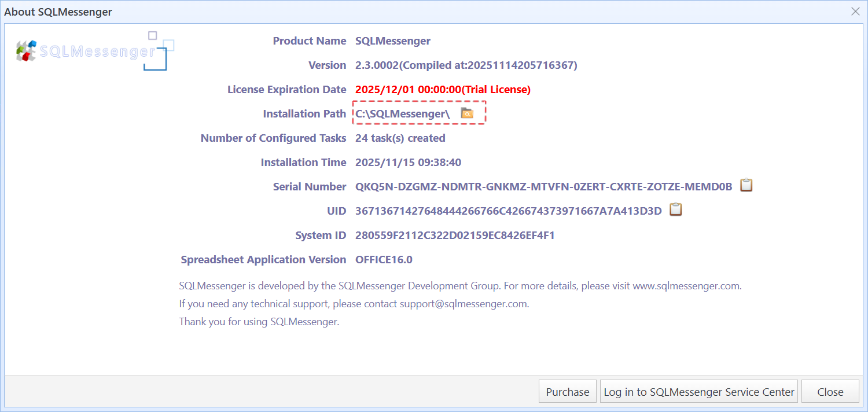Visit the www.sqlmessenger.com link
Screen dimensions: 868x412
(x=686, y=285)
